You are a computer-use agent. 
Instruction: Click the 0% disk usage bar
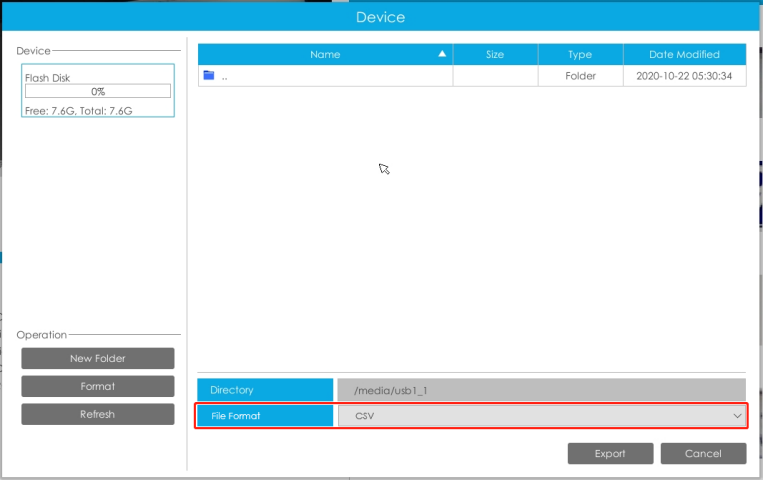[x=98, y=91]
